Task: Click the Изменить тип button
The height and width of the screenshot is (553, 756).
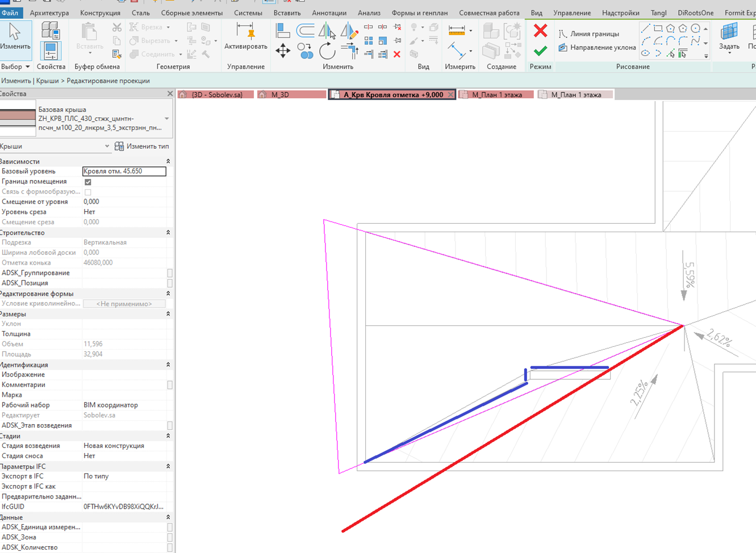Action: [x=142, y=146]
